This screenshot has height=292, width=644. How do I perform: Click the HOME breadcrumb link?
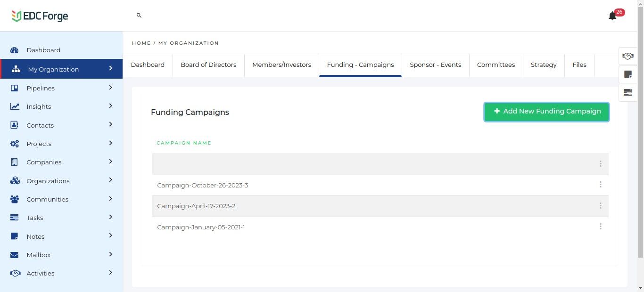[x=141, y=43]
